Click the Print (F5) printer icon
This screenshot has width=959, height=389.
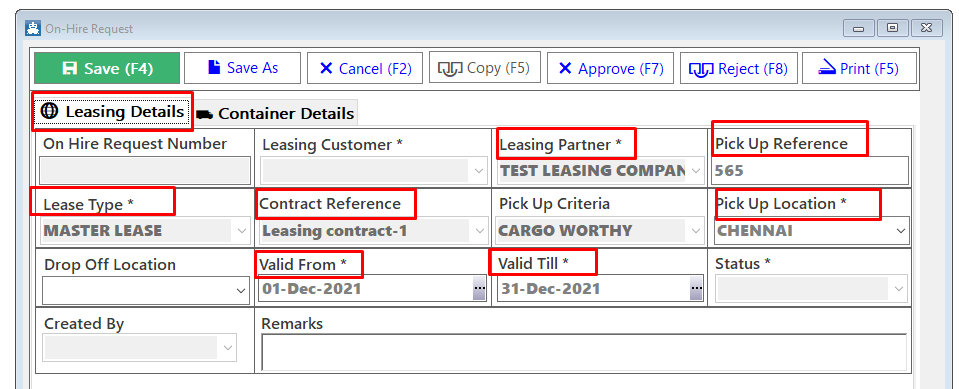click(828, 67)
